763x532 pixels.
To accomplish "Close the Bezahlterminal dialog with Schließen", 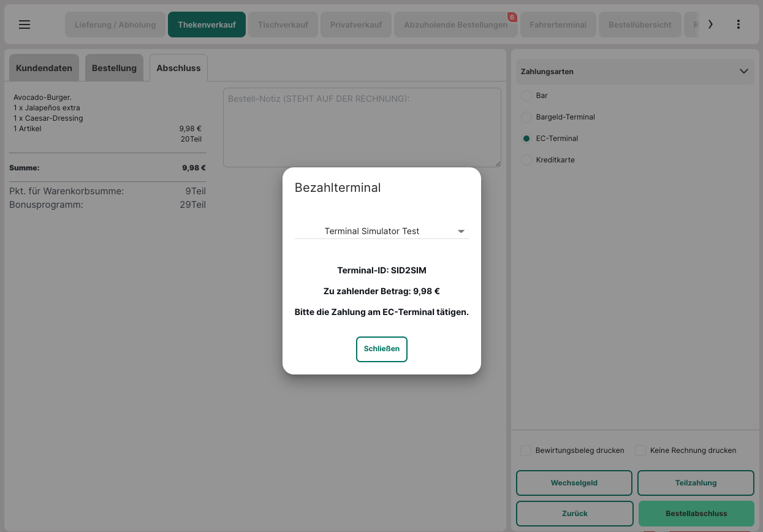I will [x=381, y=349].
